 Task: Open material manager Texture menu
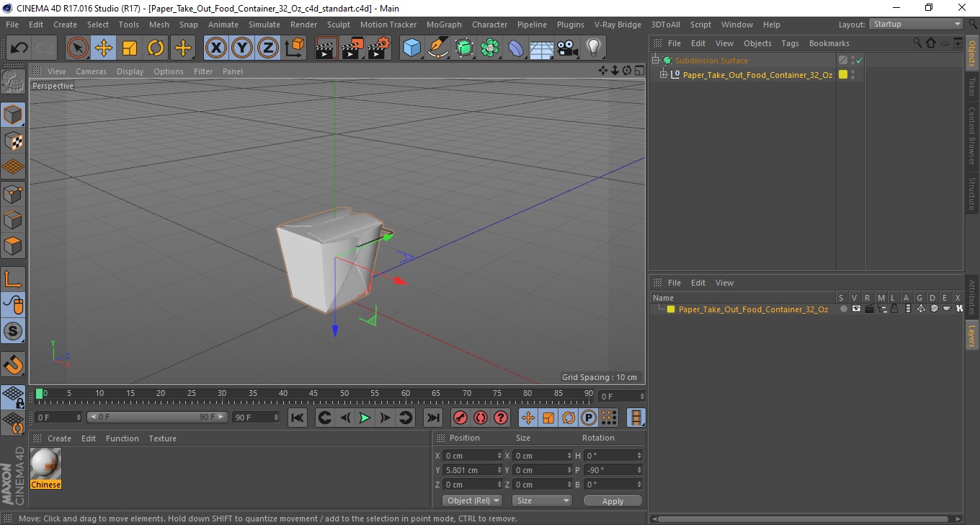(162, 438)
